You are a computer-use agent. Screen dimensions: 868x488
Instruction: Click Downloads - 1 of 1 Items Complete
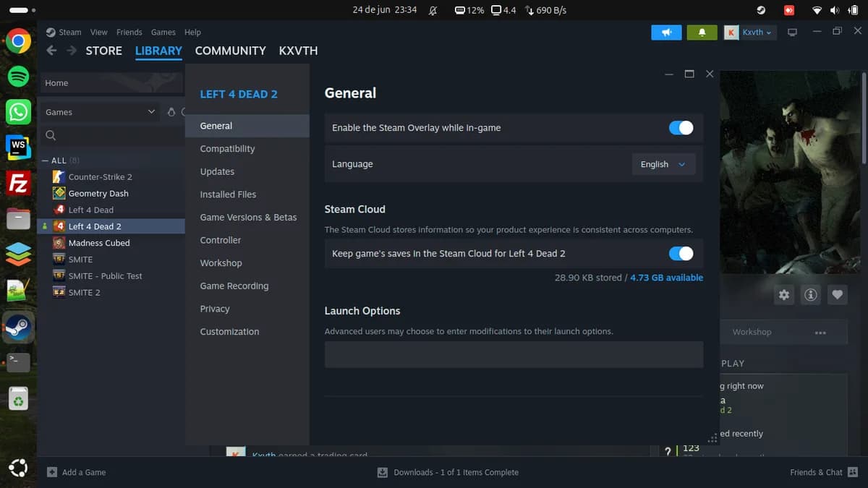pyautogui.click(x=456, y=472)
